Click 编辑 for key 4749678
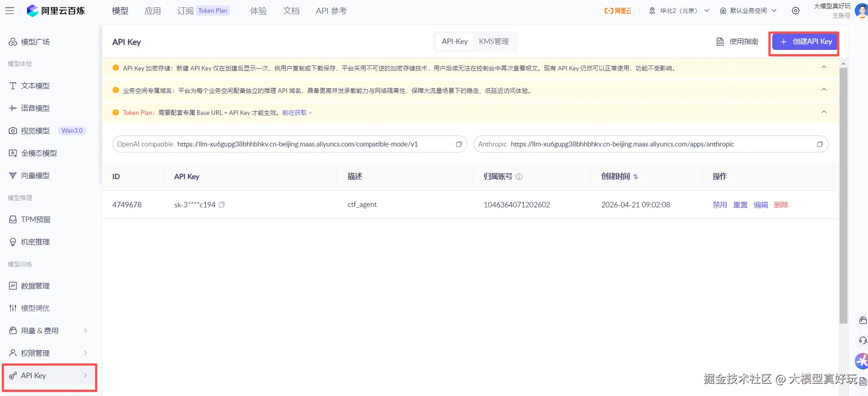Screen dimensions: 868x396 (x=761, y=205)
